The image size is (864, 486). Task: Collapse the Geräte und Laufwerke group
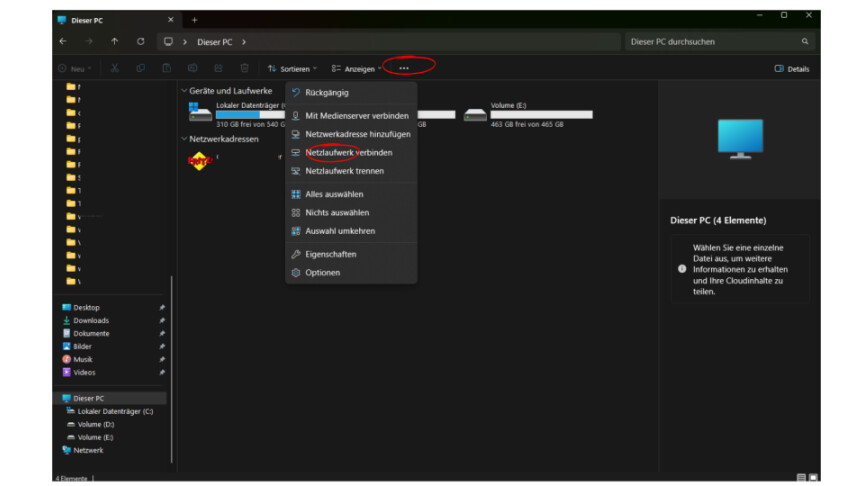click(x=184, y=91)
